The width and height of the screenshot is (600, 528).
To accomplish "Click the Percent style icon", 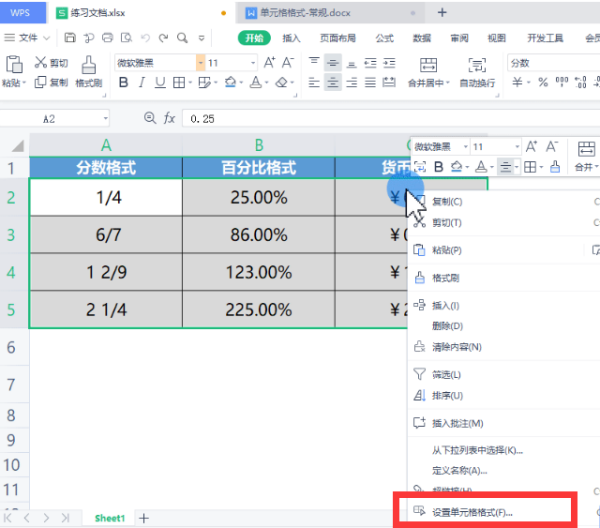I will click(543, 82).
